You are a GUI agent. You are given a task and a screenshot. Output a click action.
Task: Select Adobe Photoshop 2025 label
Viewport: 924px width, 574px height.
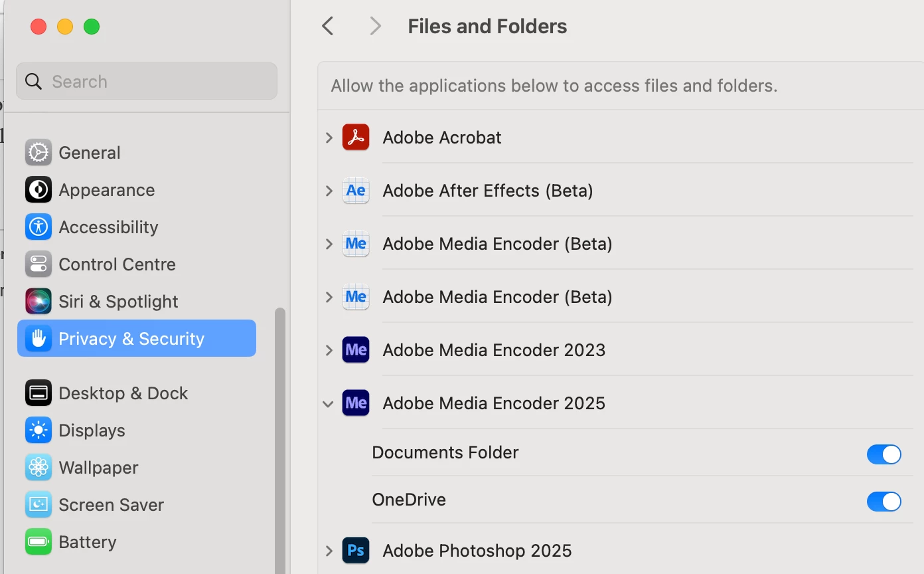click(477, 551)
